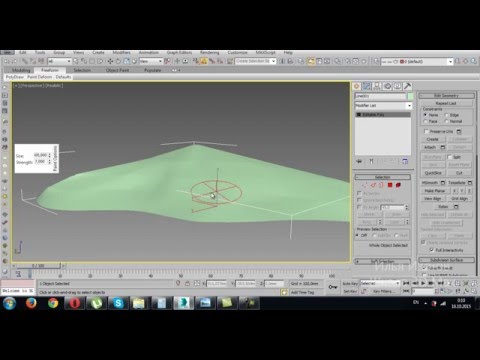Select Edge constraint radio button
The width and height of the screenshot is (480, 360).
coord(446,115)
